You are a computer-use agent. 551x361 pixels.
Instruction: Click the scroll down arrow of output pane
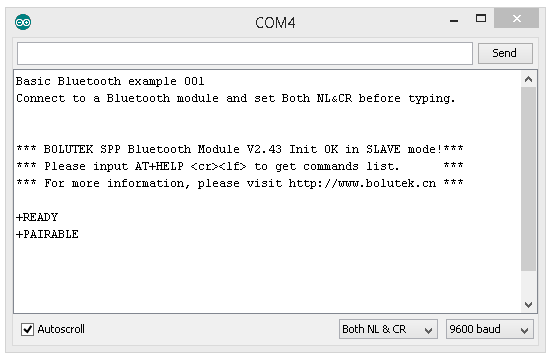click(528, 304)
